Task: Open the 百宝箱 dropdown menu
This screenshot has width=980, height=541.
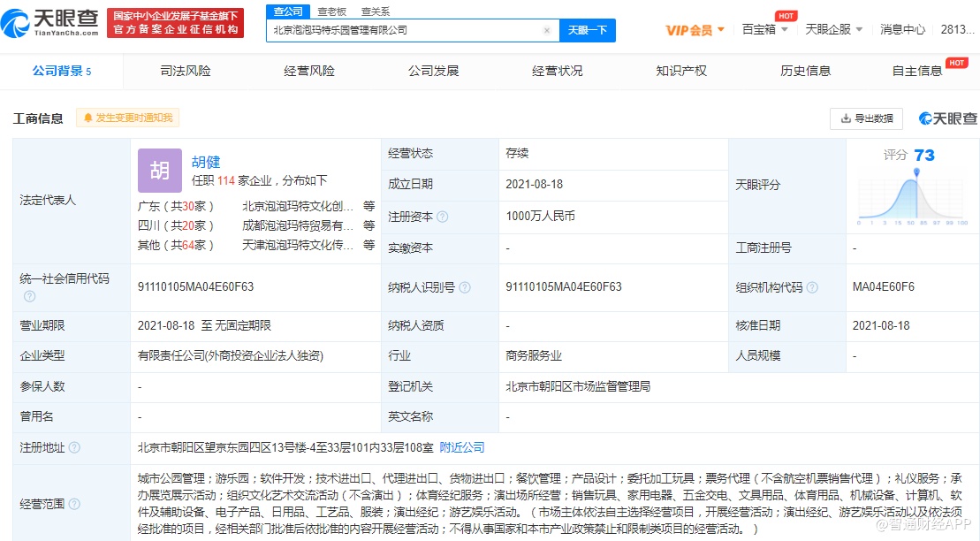Action: click(764, 30)
